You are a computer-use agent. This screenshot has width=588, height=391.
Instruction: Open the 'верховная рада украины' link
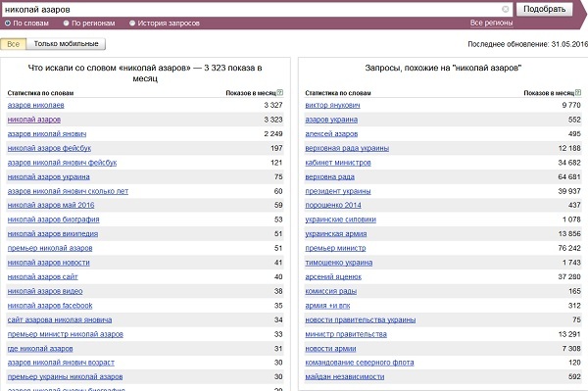click(x=347, y=148)
